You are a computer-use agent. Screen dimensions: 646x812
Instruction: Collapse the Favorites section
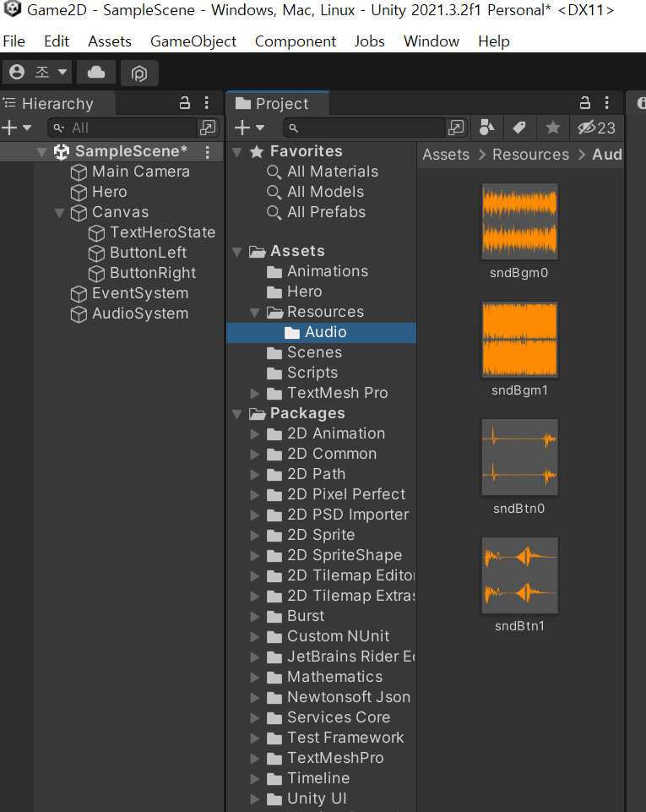[237, 152]
